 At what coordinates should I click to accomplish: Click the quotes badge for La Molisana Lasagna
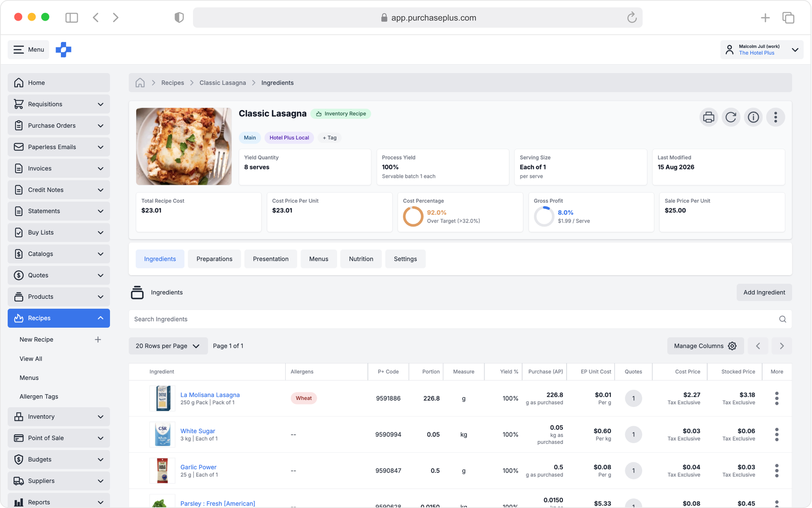tap(633, 398)
